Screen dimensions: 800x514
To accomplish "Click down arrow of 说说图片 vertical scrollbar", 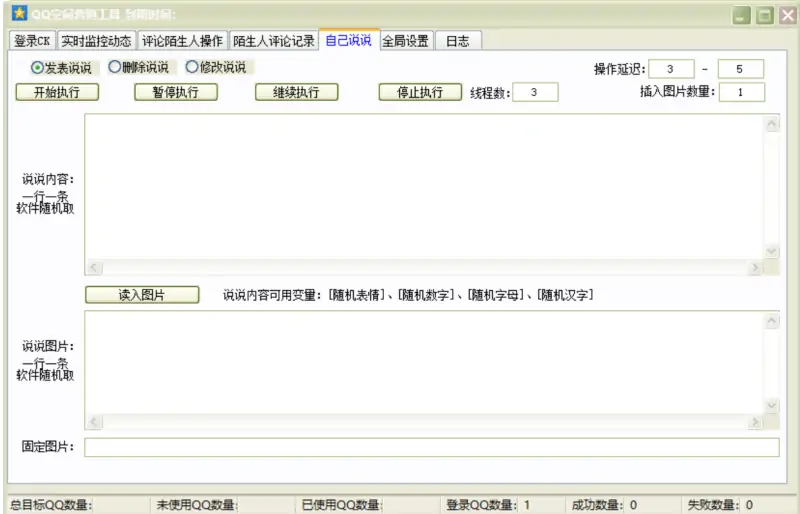I will coord(772,406).
